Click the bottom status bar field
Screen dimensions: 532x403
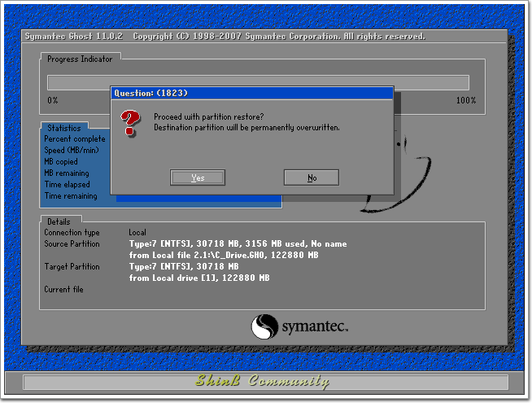pos(266,382)
